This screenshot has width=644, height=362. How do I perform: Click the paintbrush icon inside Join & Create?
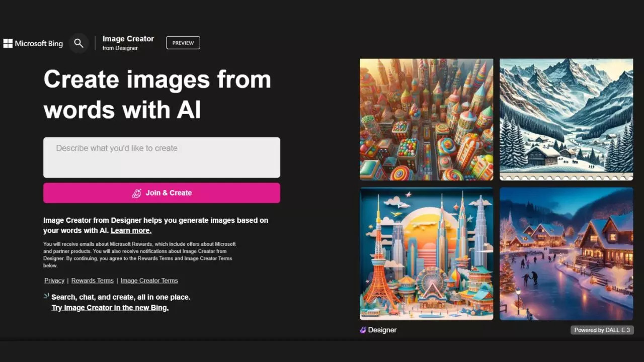[136, 193]
